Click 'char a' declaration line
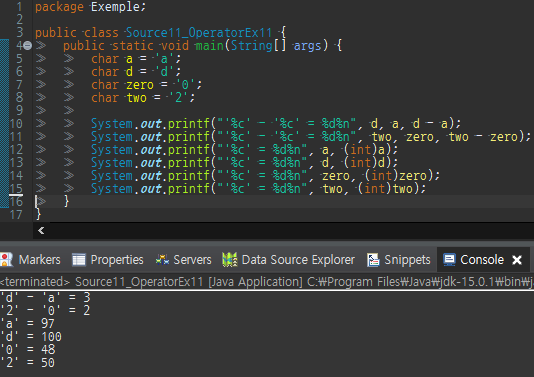This screenshot has width=534, height=377. (136, 59)
